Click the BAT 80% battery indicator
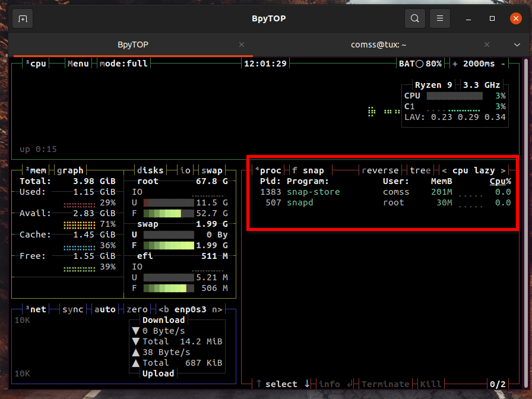The height and width of the screenshot is (399, 532). coord(420,64)
